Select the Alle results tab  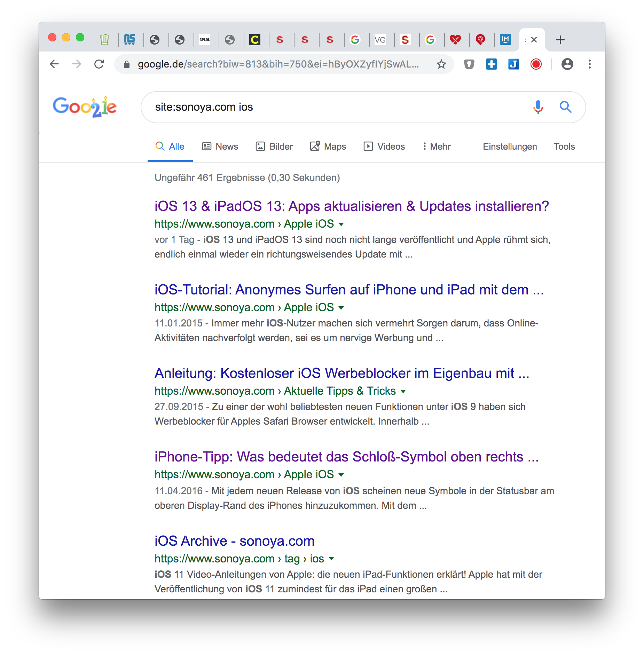coord(170,147)
